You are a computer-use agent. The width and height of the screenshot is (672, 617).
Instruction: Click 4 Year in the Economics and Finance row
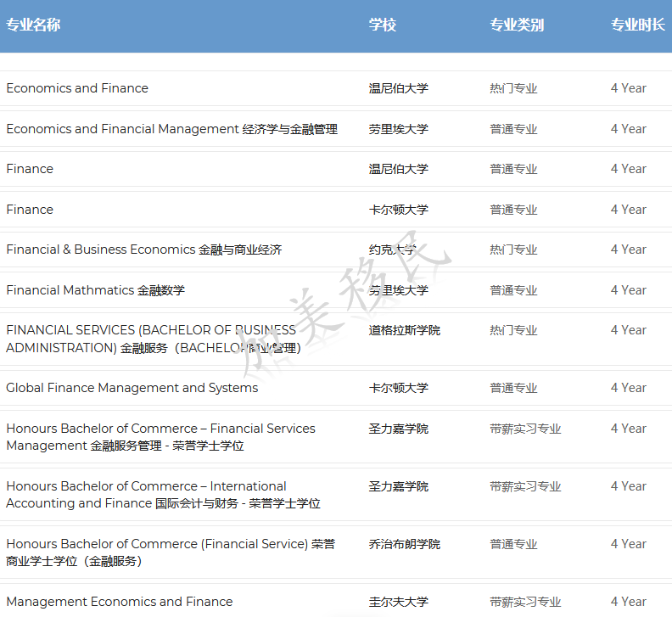click(628, 88)
